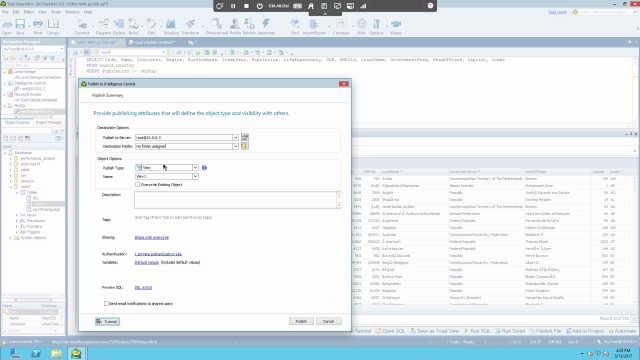Collapse the world database node
640x360 pixels.
pyautogui.click(x=11, y=187)
